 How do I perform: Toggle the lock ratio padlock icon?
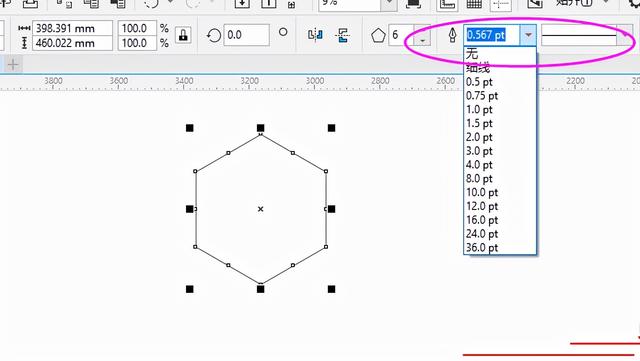[183, 35]
